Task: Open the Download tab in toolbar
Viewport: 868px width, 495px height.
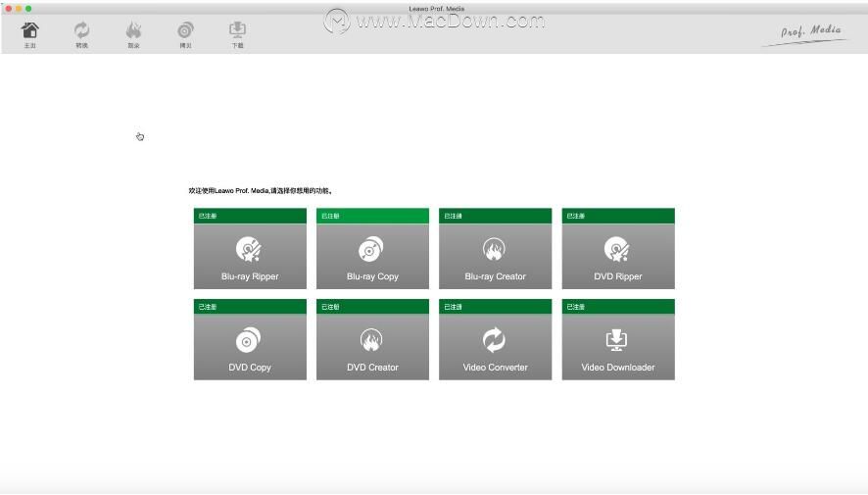Action: 237,35
